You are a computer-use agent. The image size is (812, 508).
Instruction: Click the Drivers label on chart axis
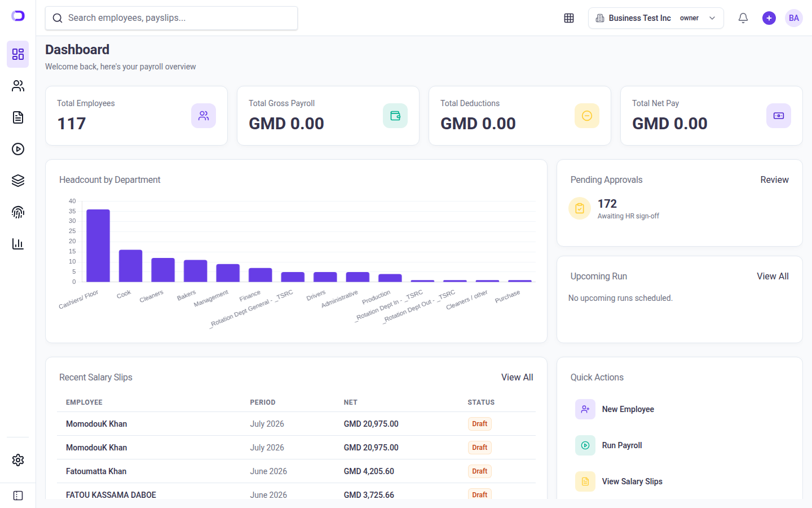click(x=316, y=295)
